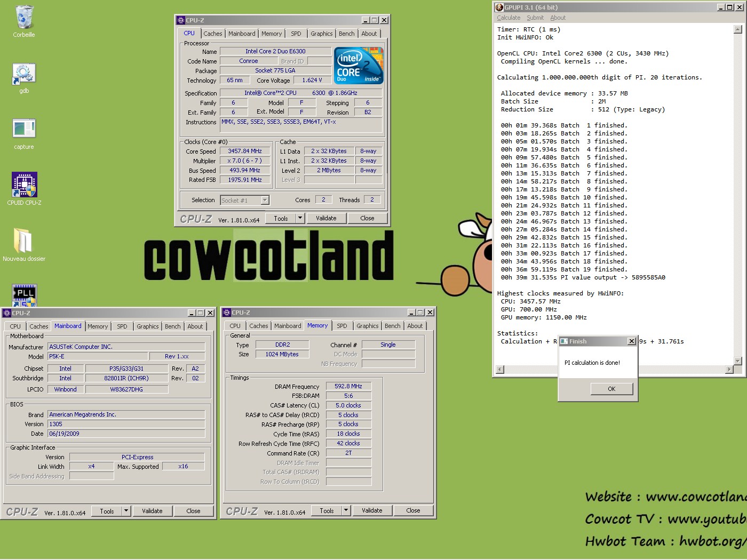This screenshot has height=560, width=747.
Task: Click OK in the Finish dialog
Action: (611, 389)
